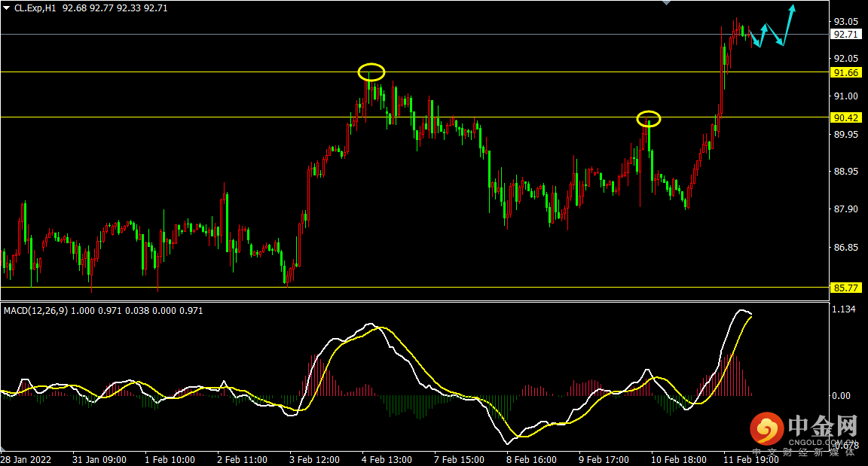Select the yellow 90.42 price level label
Image resolution: width=868 pixels, height=466 pixels.
846,117
